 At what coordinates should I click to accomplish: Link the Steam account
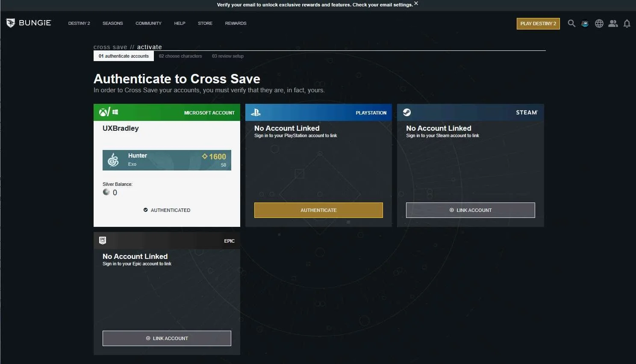(x=471, y=210)
